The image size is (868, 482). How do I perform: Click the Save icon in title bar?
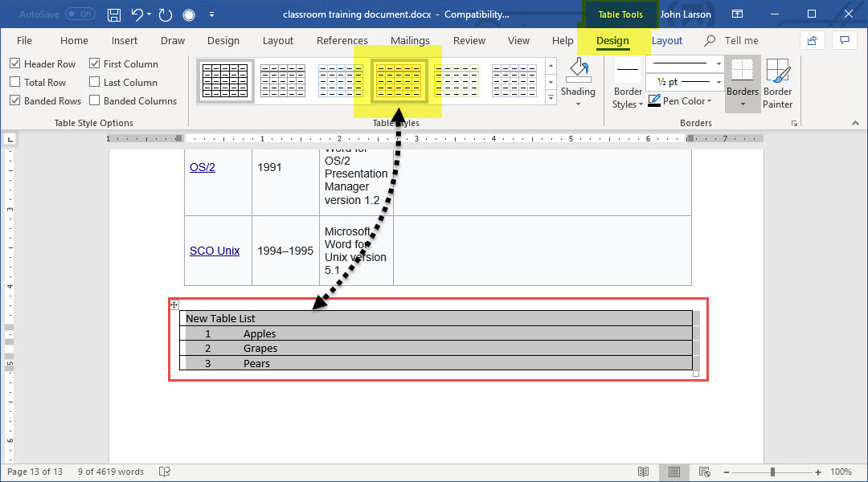114,14
